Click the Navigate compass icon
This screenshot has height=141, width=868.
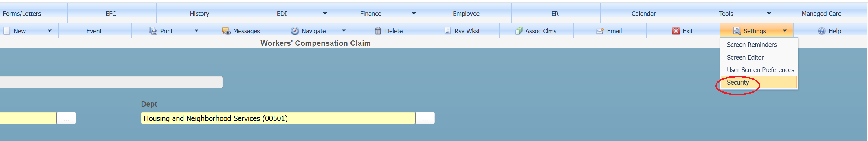click(295, 31)
